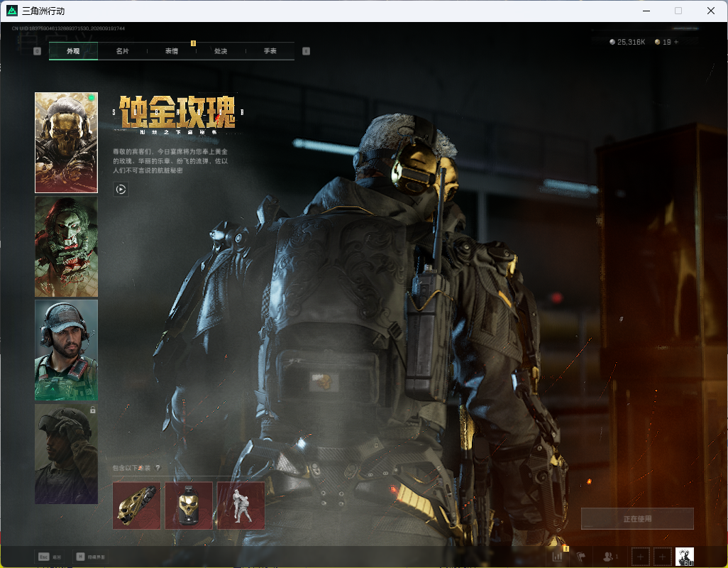Open the white execution animation item

click(241, 506)
